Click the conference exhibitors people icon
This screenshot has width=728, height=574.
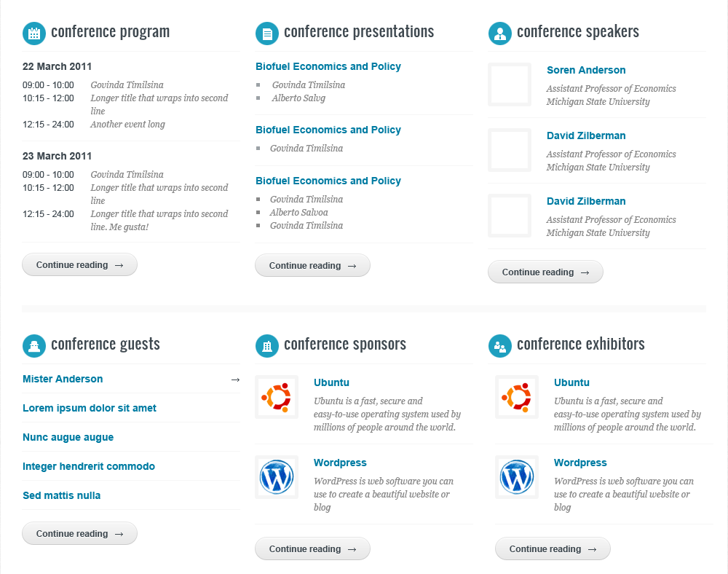[x=499, y=346]
